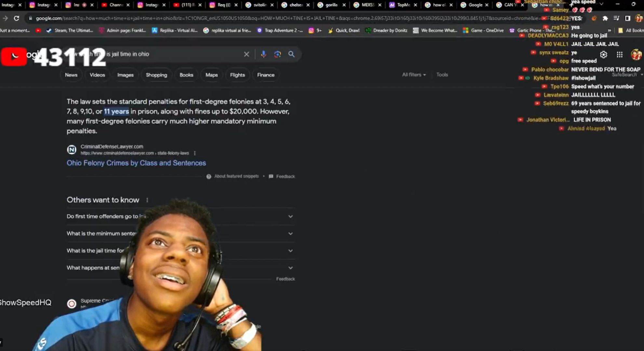Open the All filters dropdown
The height and width of the screenshot is (351, 644).
414,75
